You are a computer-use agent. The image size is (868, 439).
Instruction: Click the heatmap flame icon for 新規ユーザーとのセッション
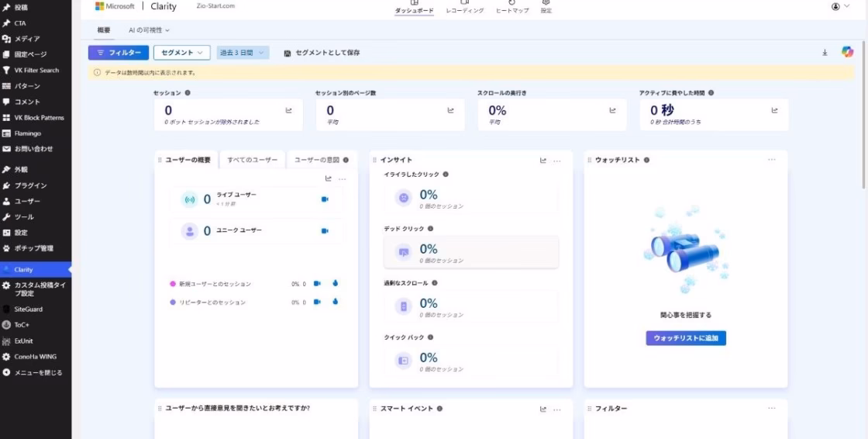click(x=335, y=283)
